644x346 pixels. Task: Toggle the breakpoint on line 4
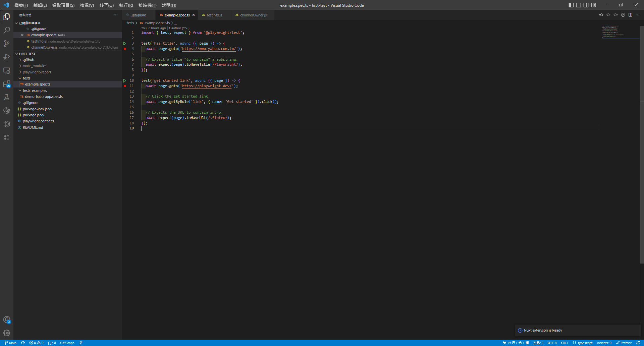tap(125, 49)
